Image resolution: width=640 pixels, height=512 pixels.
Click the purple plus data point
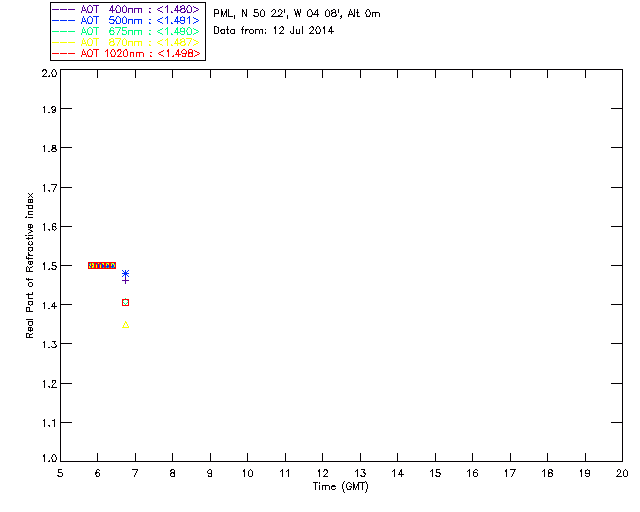pyautogui.click(x=126, y=280)
